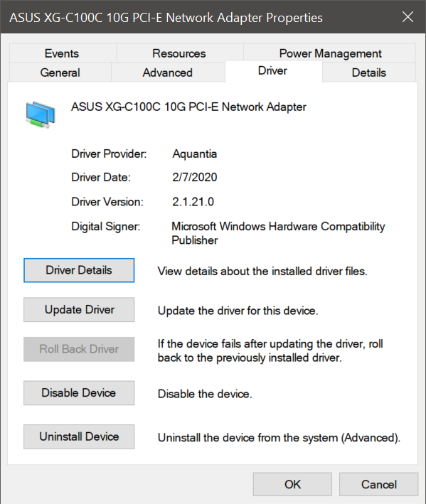Screen dimensions: 426x504
Task: Open the Resources tab
Action: [179, 53]
